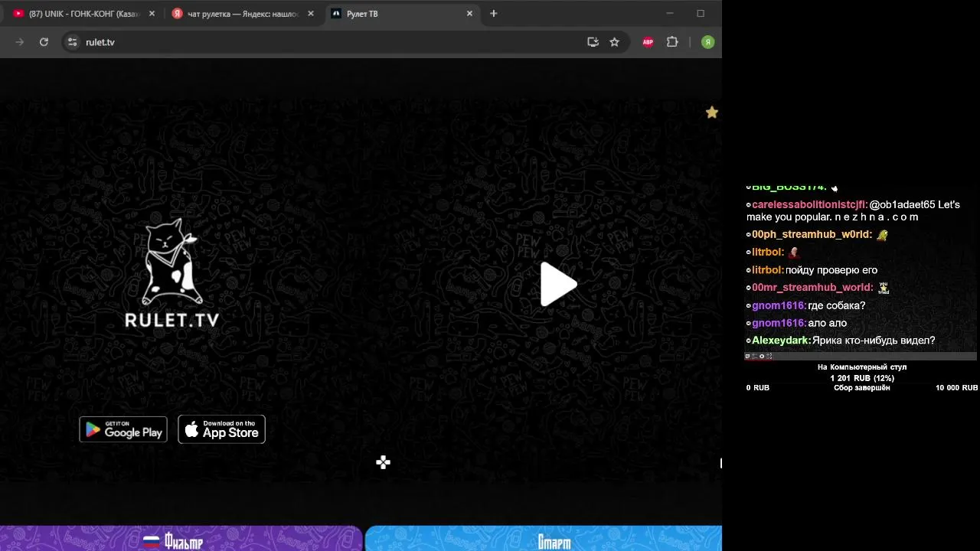Switch to the чат рулетка Яндекс tab
980x551 pixels.
point(242,14)
